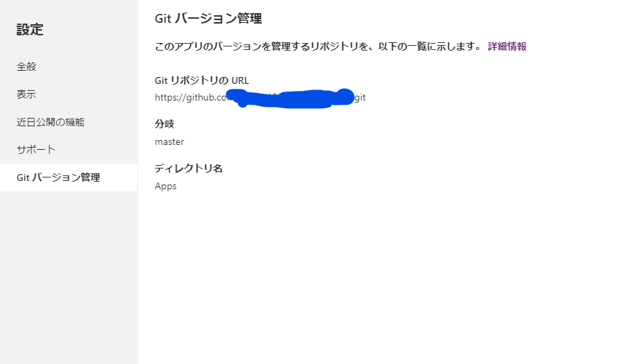The image size is (628, 364).
Task: Click the Git リポジトリの URL label
Action: (x=202, y=80)
